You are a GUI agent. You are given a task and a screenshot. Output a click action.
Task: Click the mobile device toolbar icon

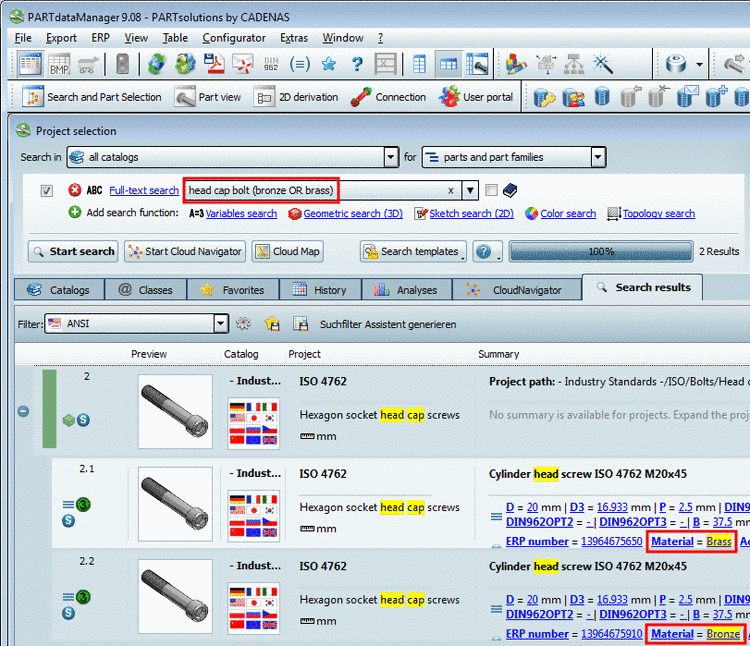(122, 64)
